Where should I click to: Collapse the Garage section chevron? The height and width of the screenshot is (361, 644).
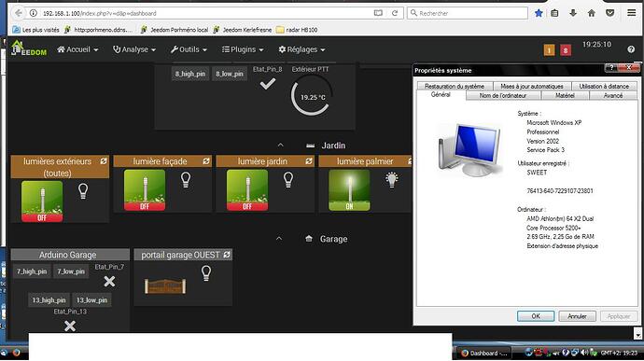pyautogui.click(x=279, y=239)
